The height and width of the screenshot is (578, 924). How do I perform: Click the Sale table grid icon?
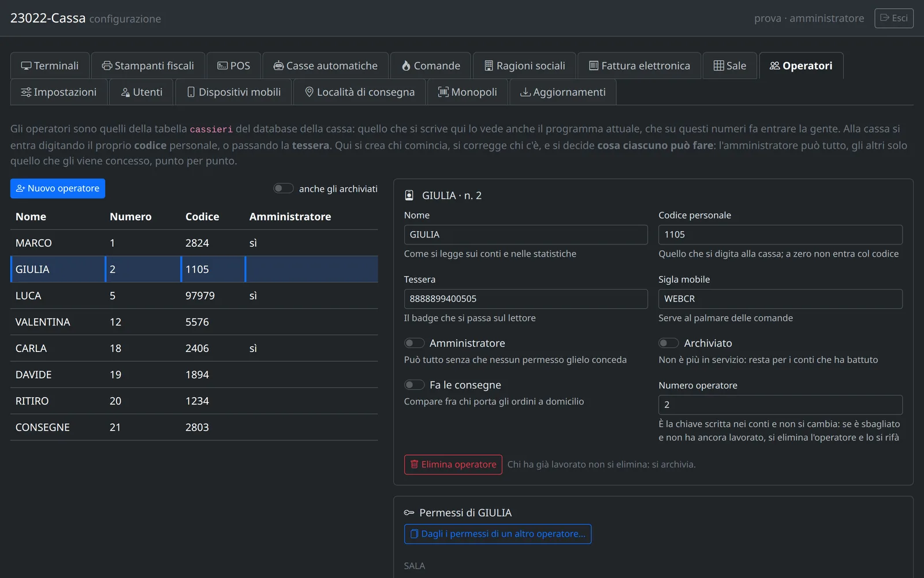718,66
